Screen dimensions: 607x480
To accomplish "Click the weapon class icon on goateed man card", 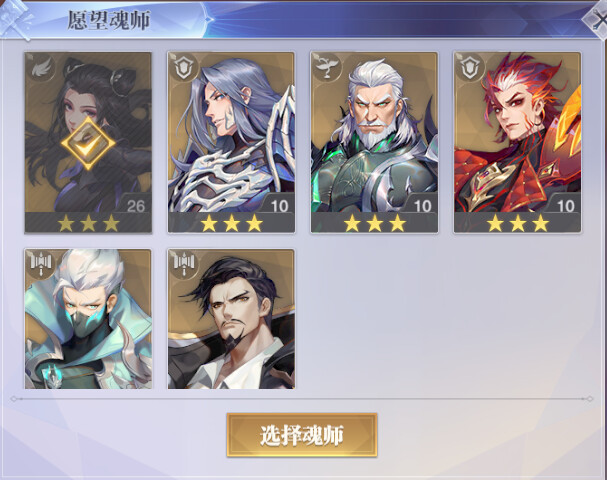I will point(184,264).
